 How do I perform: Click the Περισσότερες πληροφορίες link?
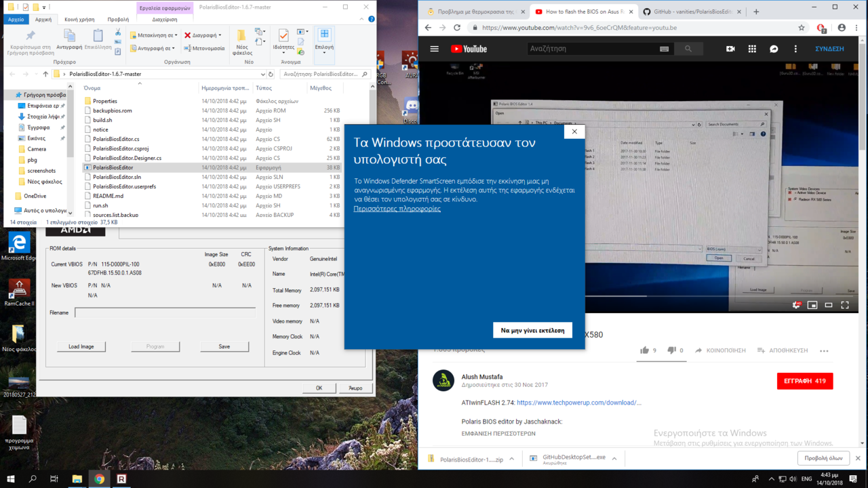(x=397, y=209)
